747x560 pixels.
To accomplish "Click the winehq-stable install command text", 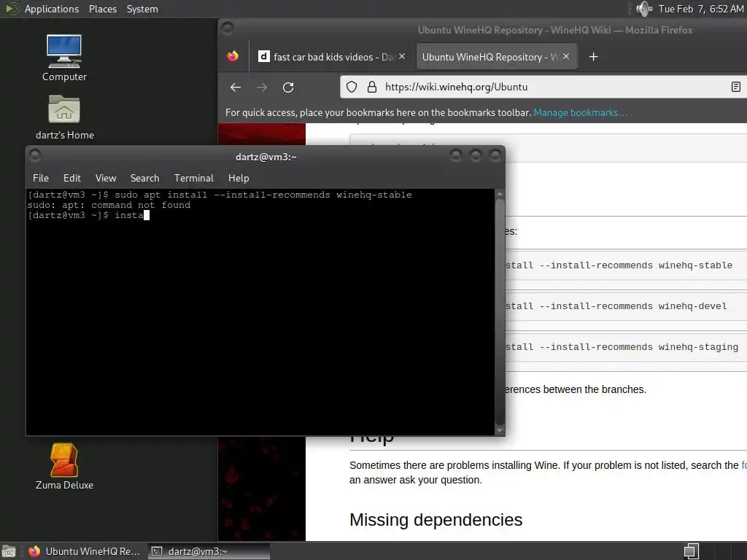I will [619, 265].
